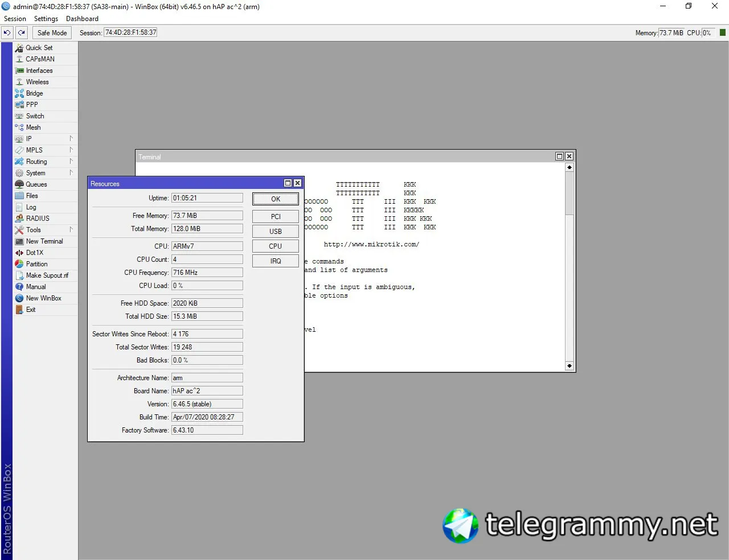Click the USB button

click(276, 232)
